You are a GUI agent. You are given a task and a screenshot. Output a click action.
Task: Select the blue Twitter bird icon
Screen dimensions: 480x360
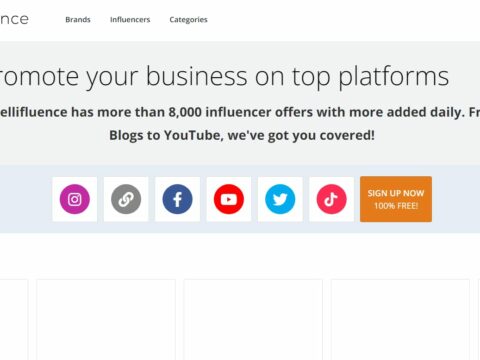tap(280, 199)
